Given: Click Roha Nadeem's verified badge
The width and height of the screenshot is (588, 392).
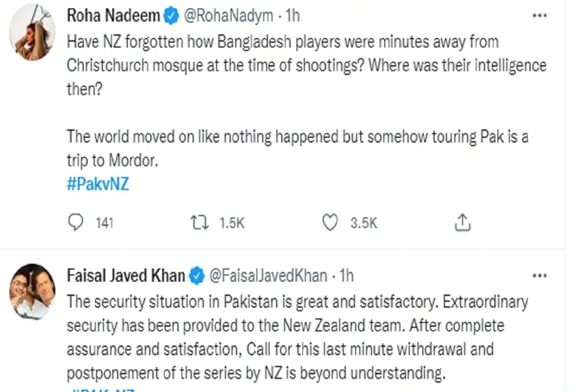Looking at the screenshot, I should (171, 16).
